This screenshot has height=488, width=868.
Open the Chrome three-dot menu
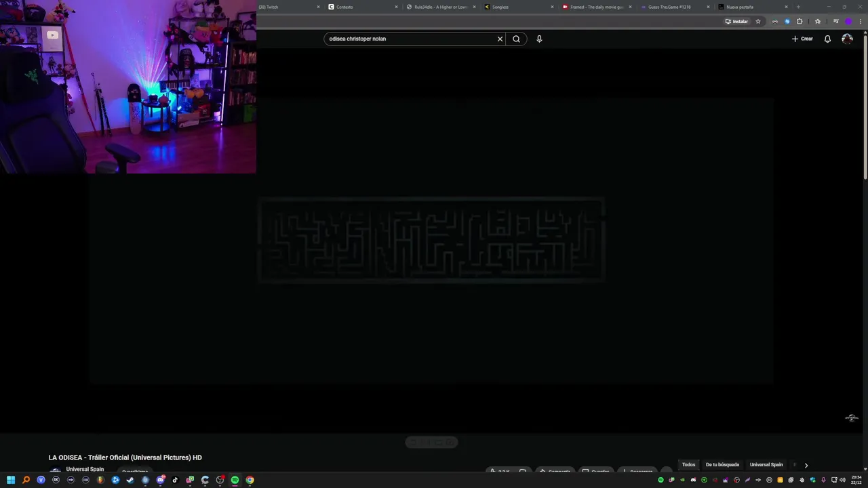[x=860, y=21]
